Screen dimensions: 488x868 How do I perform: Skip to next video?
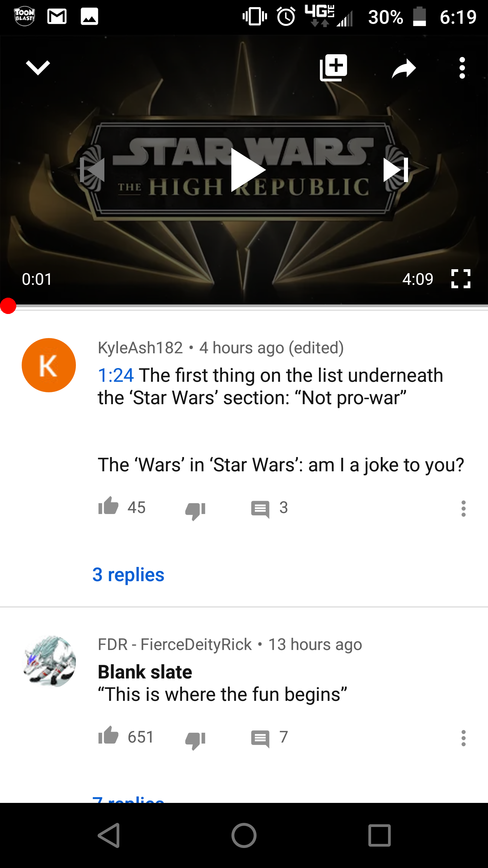396,170
